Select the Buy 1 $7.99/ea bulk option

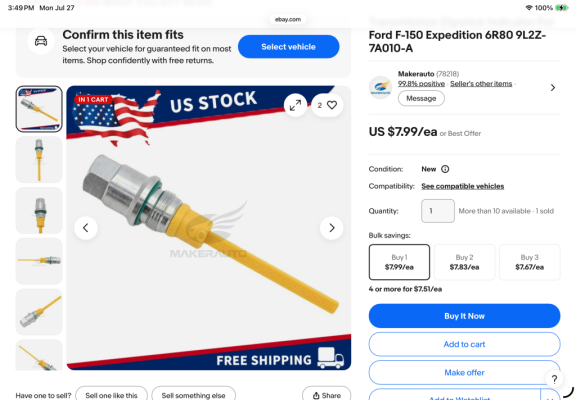tap(399, 262)
